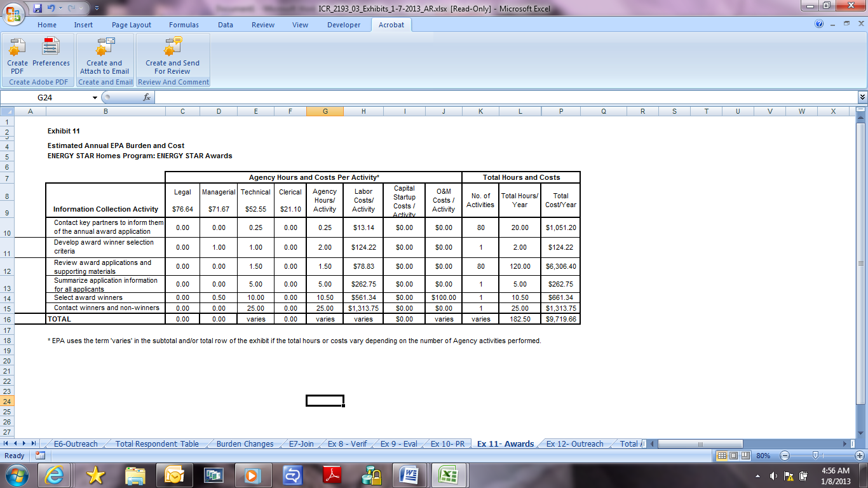Expand the formula bar

862,97
